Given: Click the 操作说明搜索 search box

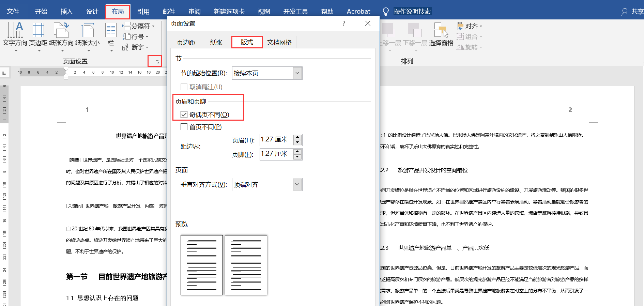Looking at the screenshot, I should [412, 12].
